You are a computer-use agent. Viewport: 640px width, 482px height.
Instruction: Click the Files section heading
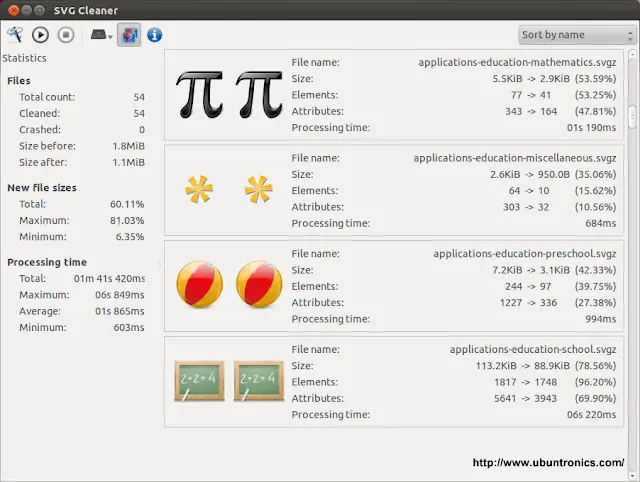pyautogui.click(x=19, y=81)
